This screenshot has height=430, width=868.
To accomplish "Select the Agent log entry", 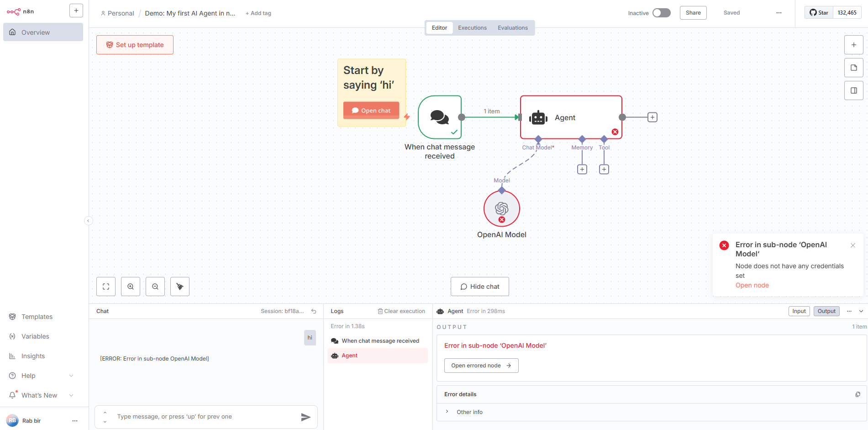I will point(378,356).
